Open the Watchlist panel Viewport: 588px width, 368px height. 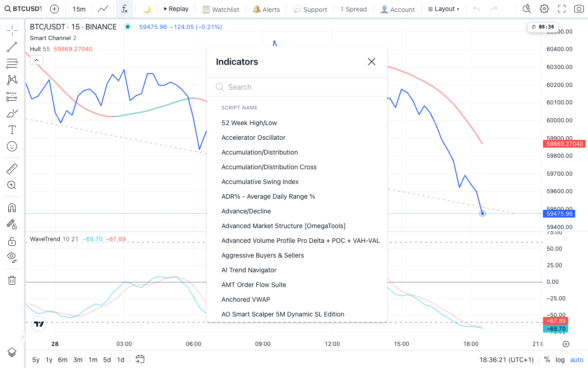pos(221,9)
